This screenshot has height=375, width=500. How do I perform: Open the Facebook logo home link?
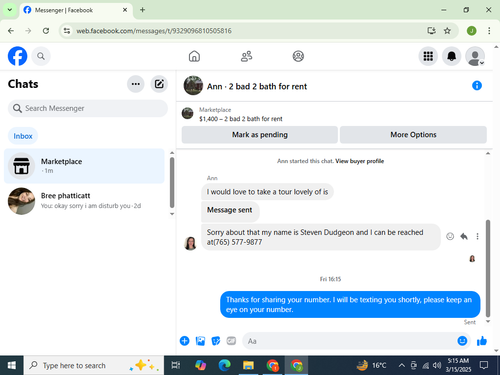point(17,56)
